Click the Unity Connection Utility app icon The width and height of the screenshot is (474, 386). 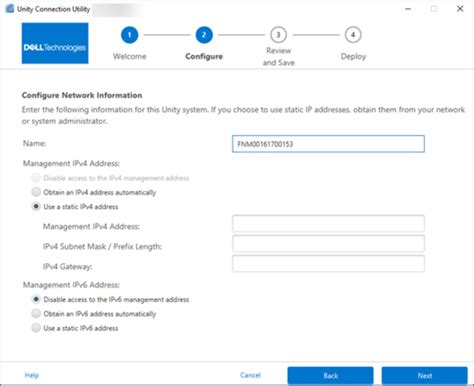10,9
